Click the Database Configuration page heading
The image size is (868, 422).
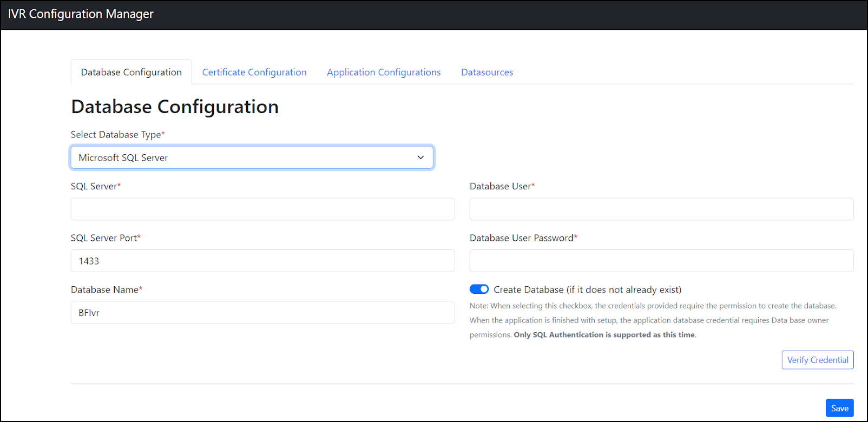(x=175, y=107)
